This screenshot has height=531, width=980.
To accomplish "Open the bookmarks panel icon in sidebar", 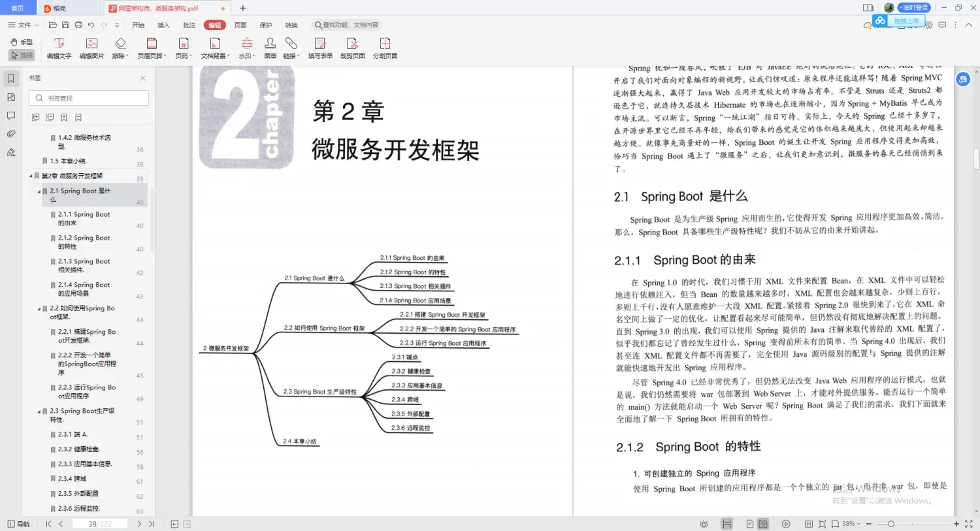I will 11,78.
